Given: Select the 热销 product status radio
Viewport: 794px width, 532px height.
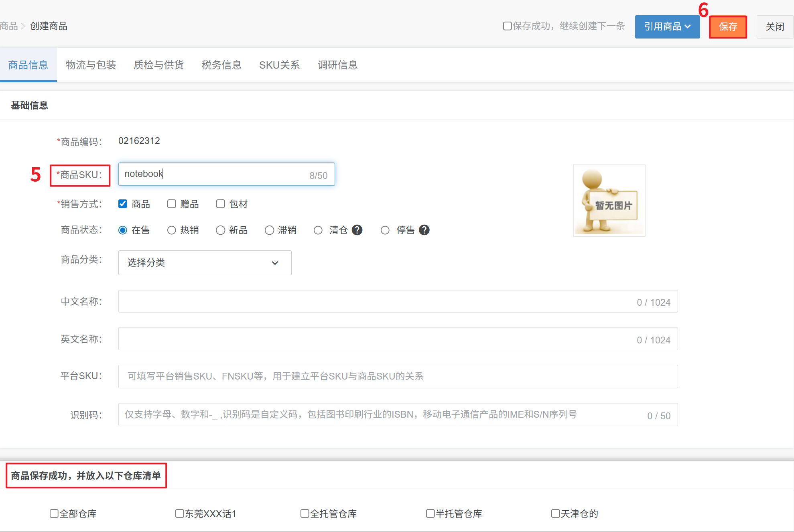Looking at the screenshot, I should 172,230.
